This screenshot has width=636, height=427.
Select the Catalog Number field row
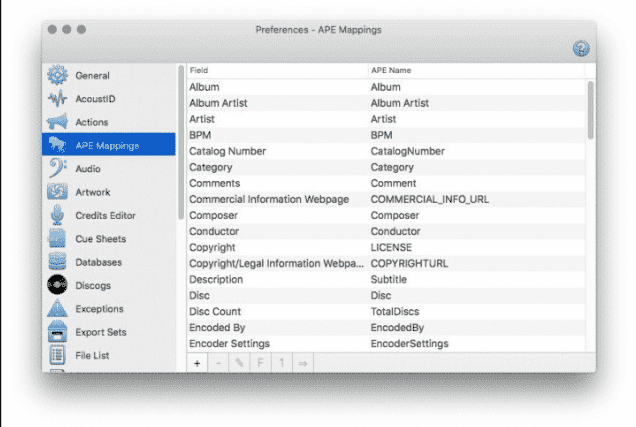[x=386, y=151]
